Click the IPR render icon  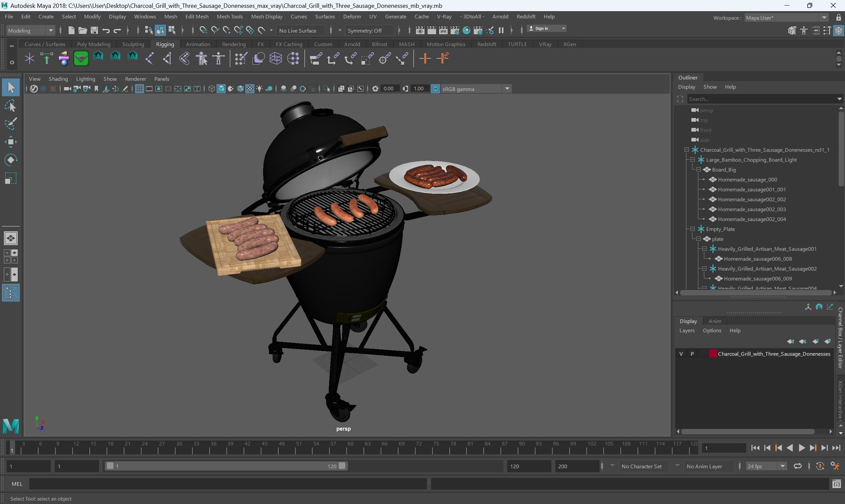tap(443, 30)
